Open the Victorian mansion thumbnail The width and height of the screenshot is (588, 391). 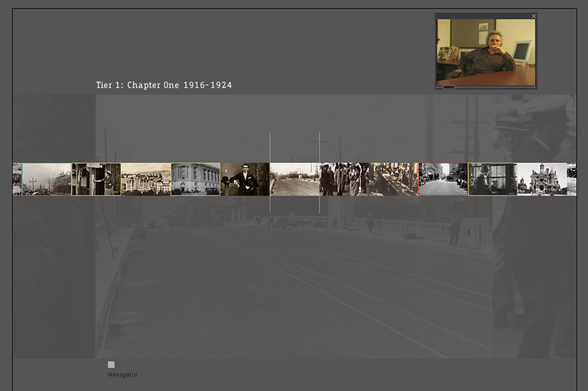click(542, 180)
